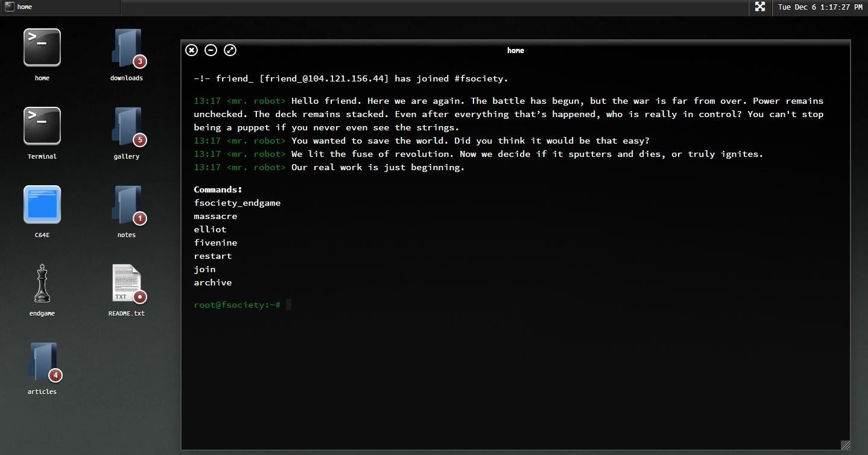
Task: Click badge 3 on downloads folder
Action: [x=140, y=61]
